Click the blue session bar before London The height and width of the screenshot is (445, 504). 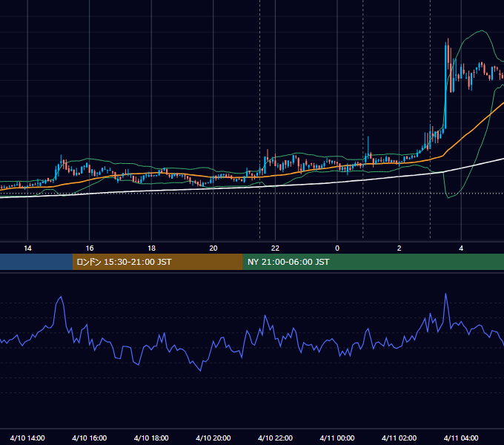click(x=36, y=262)
